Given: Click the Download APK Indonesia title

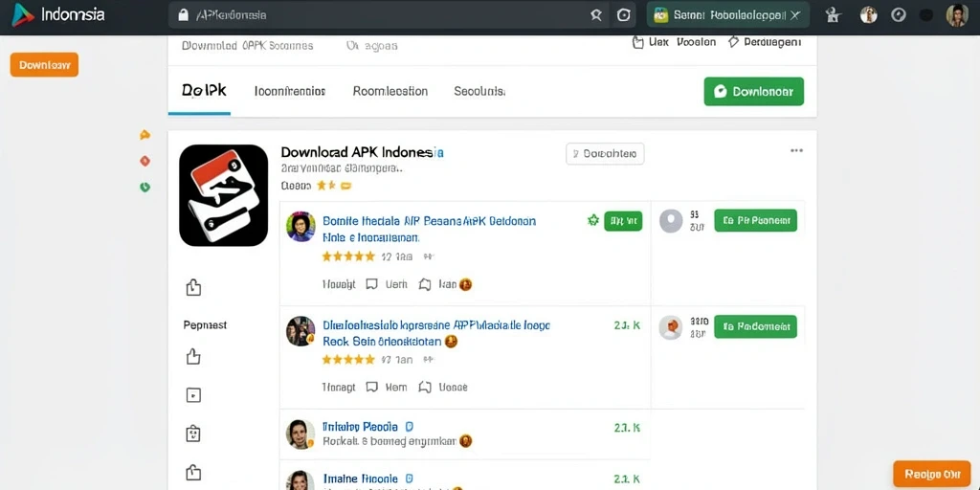Looking at the screenshot, I should [363, 152].
